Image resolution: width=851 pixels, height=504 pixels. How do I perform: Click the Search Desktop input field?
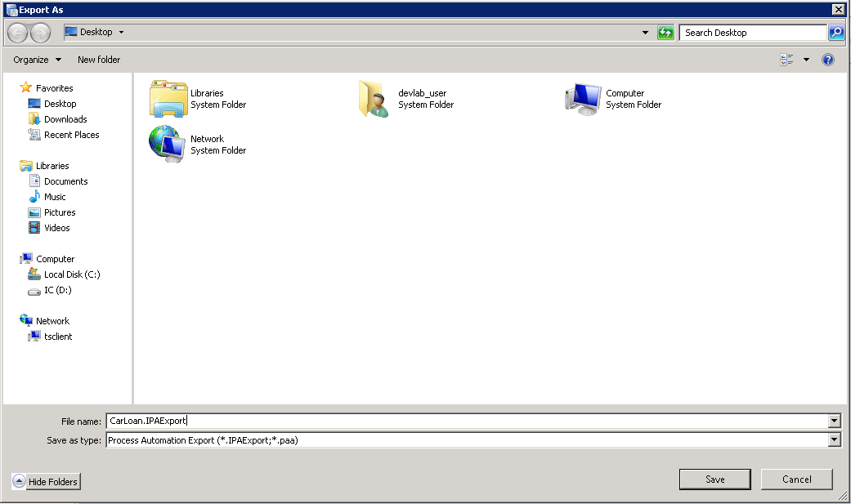pos(752,33)
